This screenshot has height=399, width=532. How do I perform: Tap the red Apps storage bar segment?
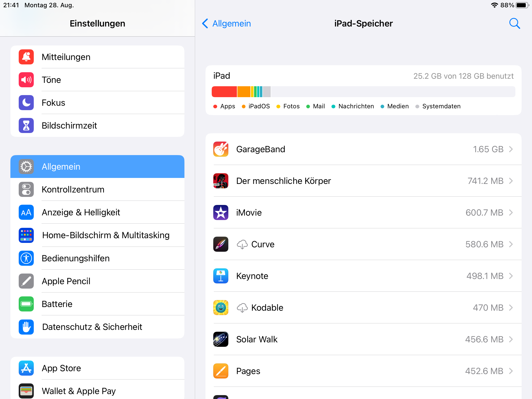point(224,92)
